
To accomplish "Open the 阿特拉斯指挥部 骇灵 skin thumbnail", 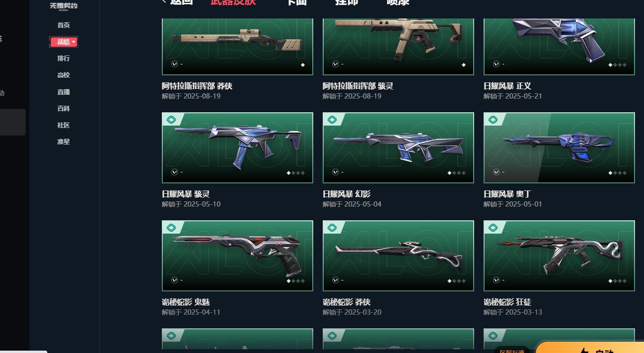I will pyautogui.click(x=398, y=46).
